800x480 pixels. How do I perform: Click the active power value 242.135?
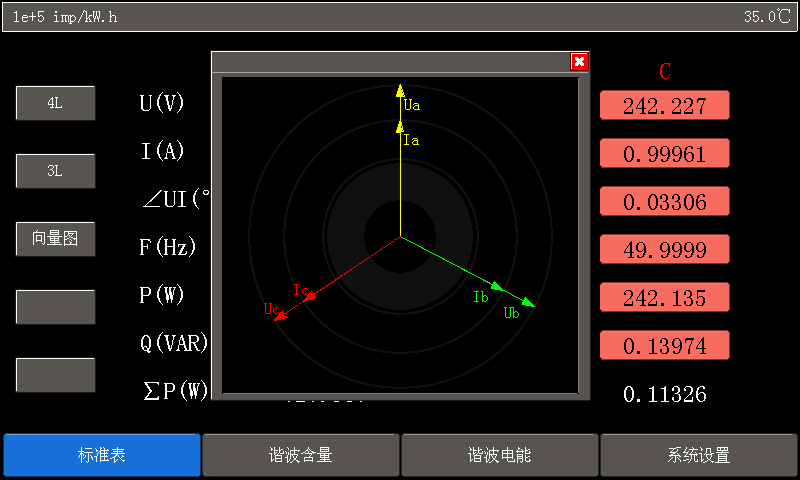[664, 297]
